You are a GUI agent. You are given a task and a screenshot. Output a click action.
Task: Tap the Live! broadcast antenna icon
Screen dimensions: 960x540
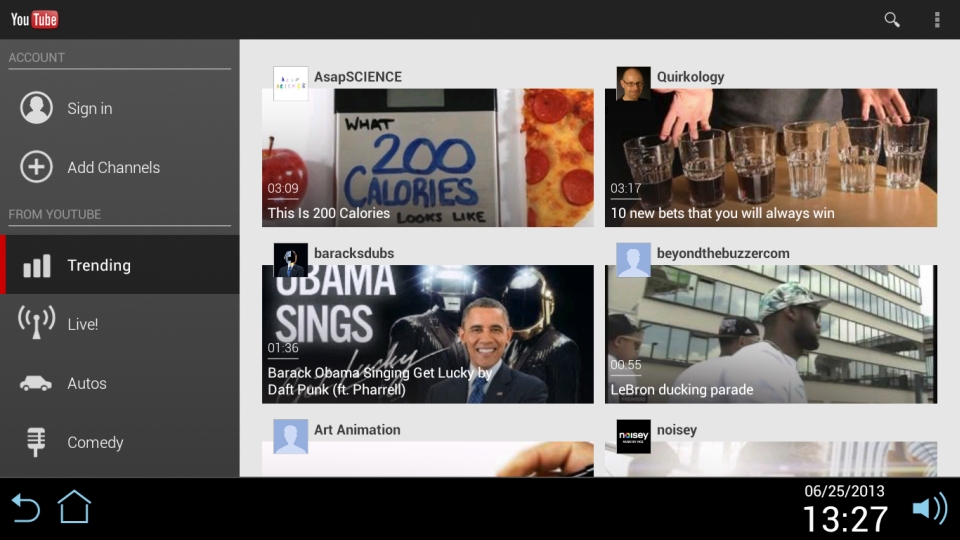[36, 322]
